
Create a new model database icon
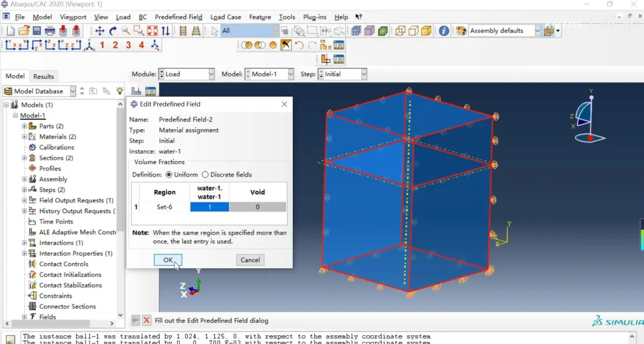tap(11, 31)
